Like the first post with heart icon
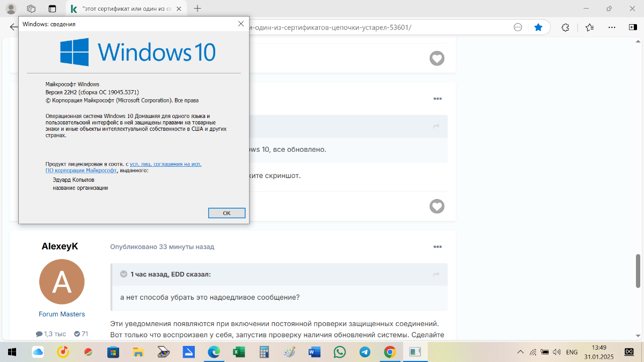 pyautogui.click(x=437, y=58)
